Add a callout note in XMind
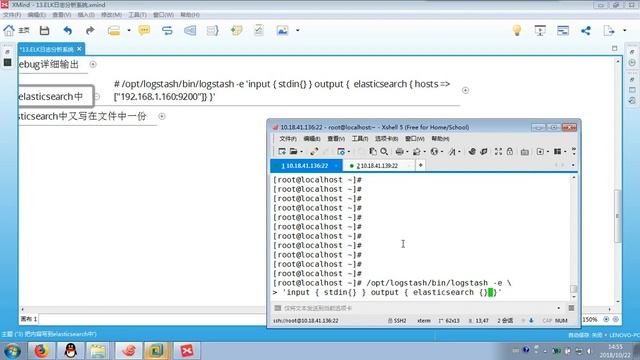Viewport: 640px width, 360px height. (144, 31)
